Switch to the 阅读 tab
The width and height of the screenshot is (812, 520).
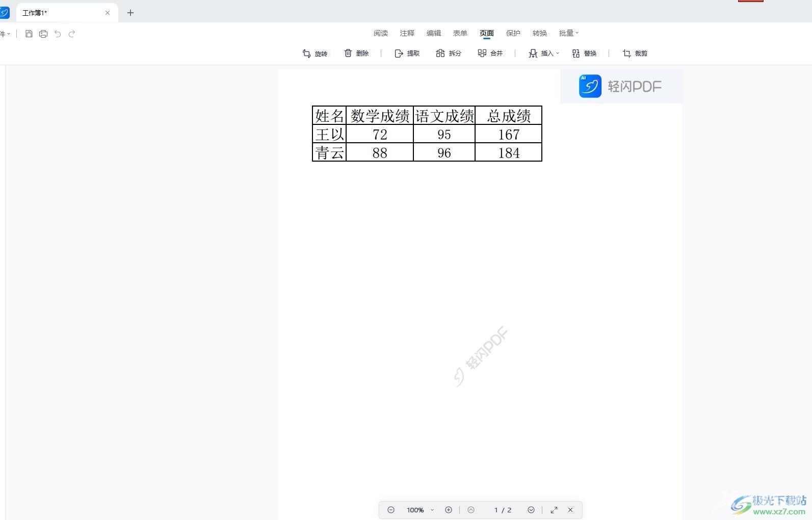(x=381, y=33)
